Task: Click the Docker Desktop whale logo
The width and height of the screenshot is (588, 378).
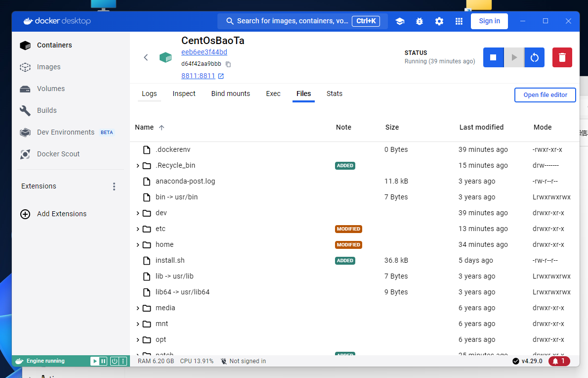Action: (x=57, y=21)
